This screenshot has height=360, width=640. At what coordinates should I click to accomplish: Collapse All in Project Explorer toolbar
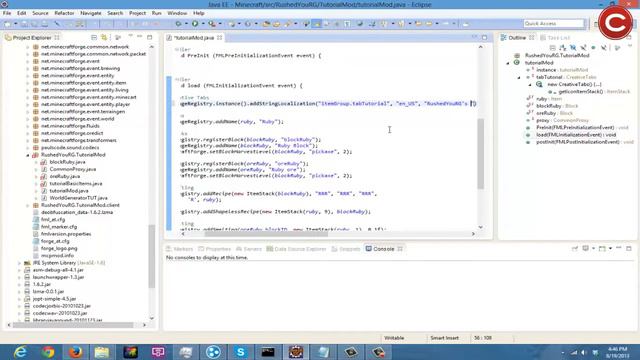click(x=94, y=38)
